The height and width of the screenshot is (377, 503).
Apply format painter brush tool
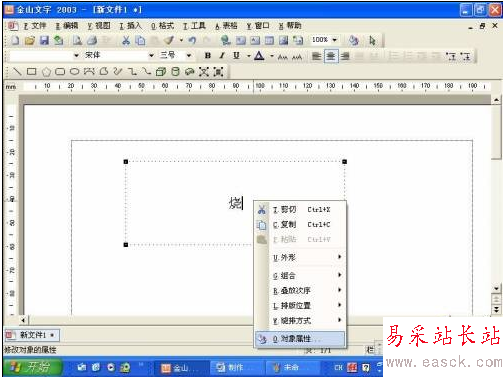[169, 40]
